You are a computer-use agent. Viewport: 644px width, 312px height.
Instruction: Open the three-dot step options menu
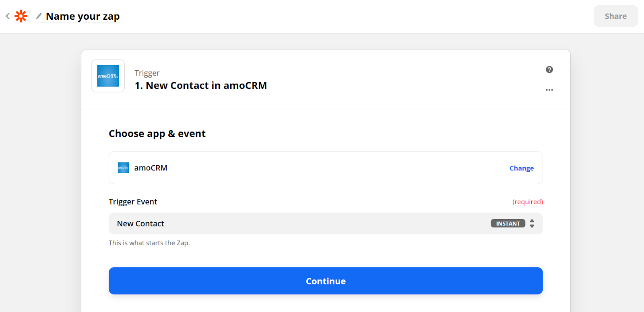(549, 90)
